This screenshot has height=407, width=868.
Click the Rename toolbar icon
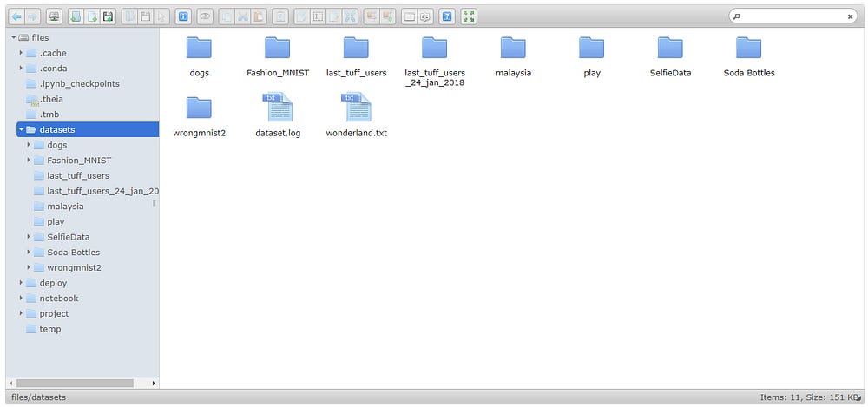[318, 16]
